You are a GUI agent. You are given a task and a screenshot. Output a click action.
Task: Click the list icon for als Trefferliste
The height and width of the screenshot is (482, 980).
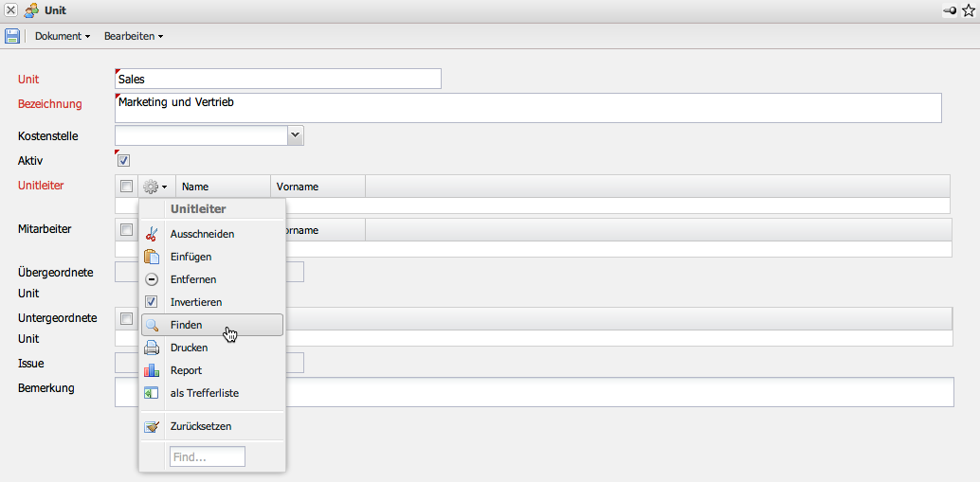pos(152,393)
